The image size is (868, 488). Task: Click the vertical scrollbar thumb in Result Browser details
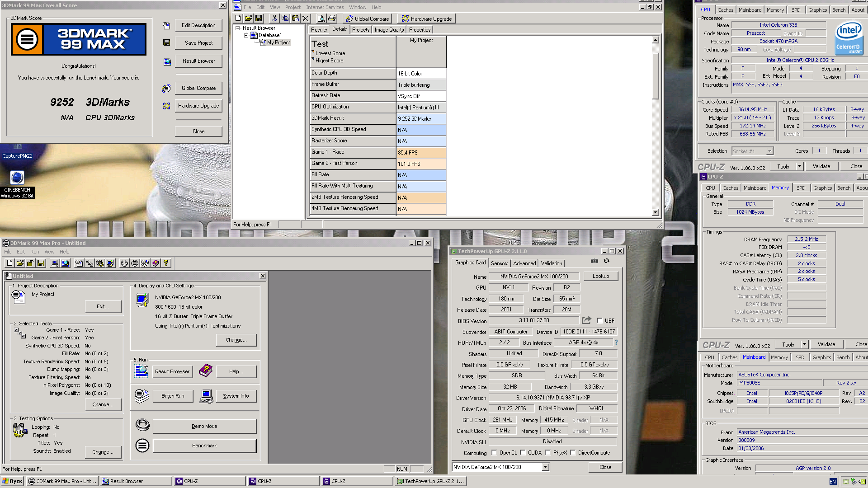[655, 75]
